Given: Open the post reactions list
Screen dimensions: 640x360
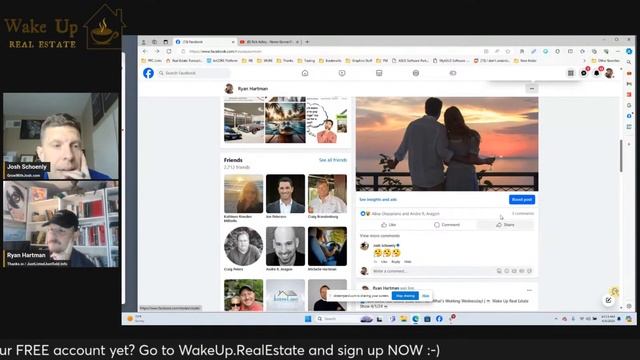Looking at the screenshot, I should (x=400, y=213).
